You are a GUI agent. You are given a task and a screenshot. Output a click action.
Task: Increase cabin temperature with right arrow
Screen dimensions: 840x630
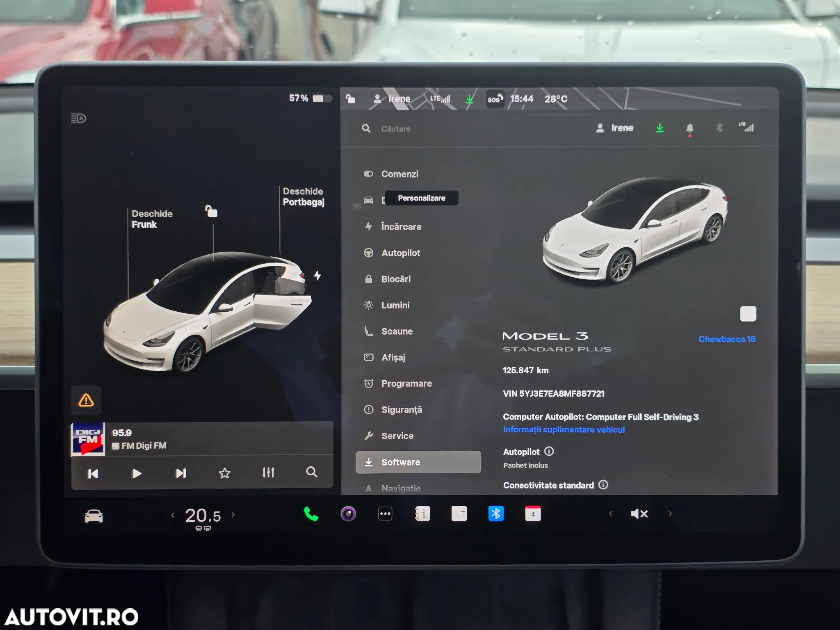[x=233, y=515]
